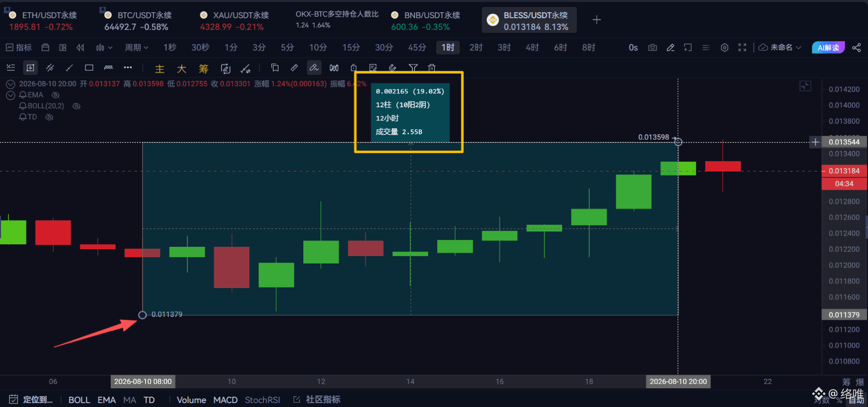Click the 筹 chip distribution button

(204, 69)
